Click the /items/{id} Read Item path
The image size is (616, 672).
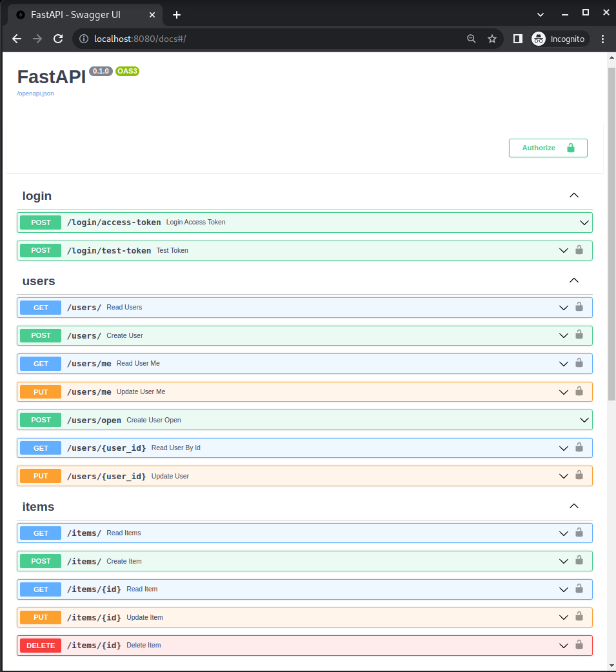coord(94,589)
